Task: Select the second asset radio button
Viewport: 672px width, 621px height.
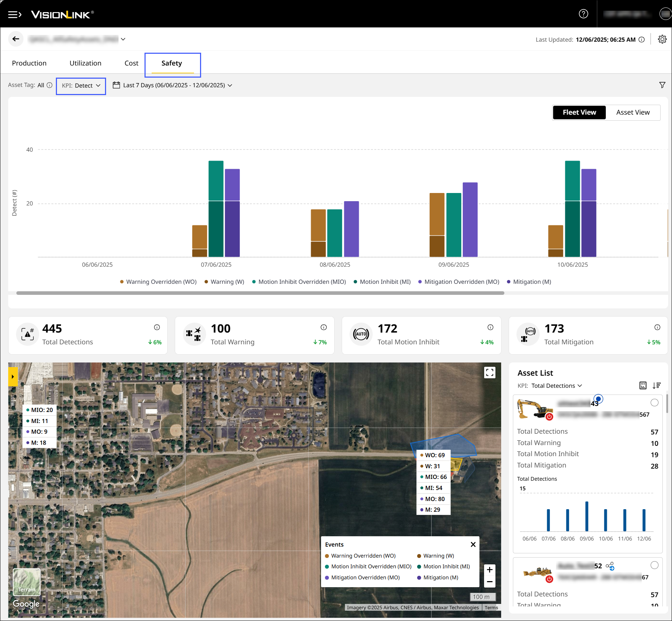Action: (x=654, y=565)
